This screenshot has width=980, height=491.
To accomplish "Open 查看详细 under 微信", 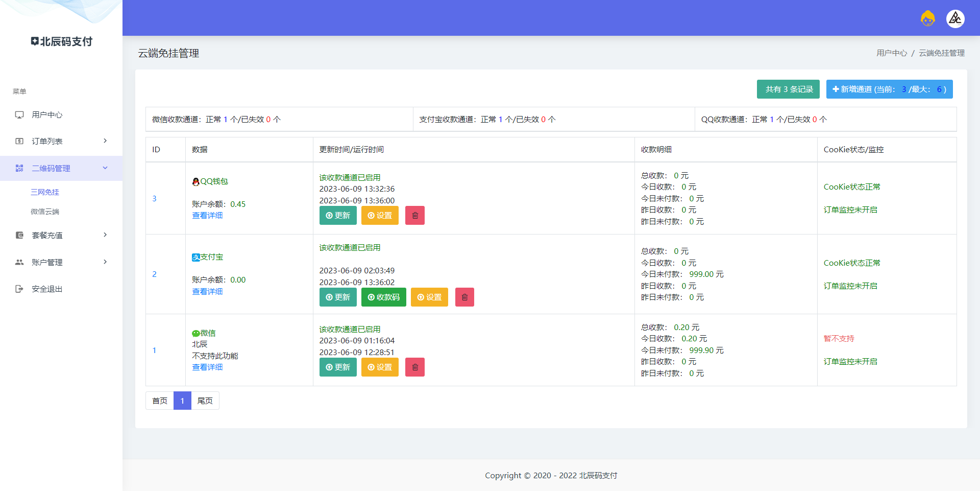I will (x=207, y=367).
